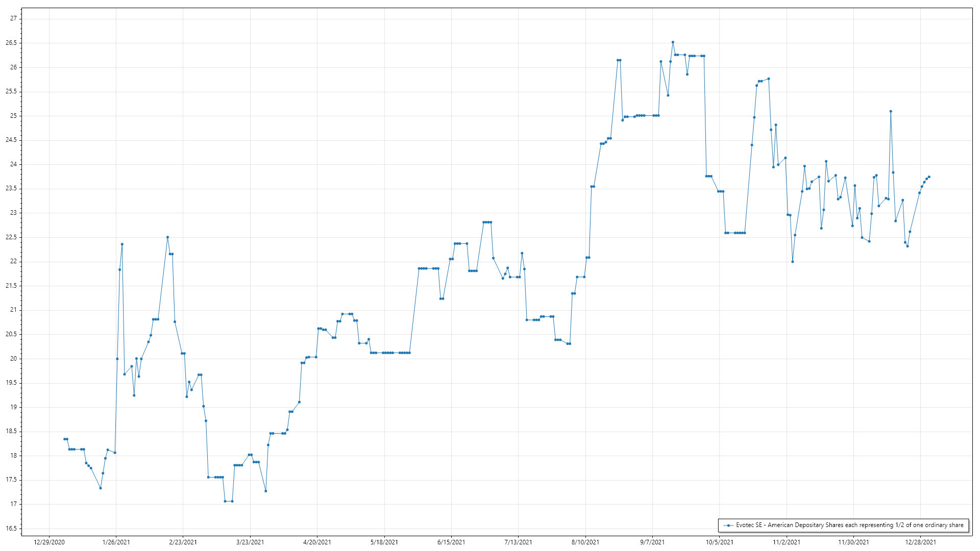This screenshot has height=551, width=980.
Task: Click the October peak data point near 25.8
Action: tap(769, 79)
